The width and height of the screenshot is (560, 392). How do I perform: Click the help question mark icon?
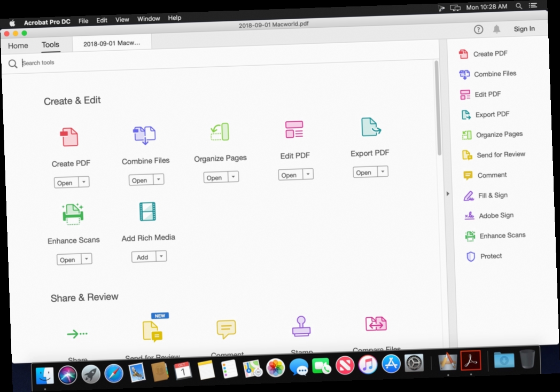click(478, 29)
